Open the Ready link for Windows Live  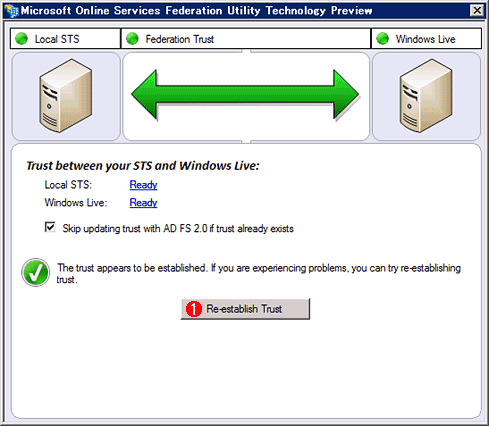point(143,203)
